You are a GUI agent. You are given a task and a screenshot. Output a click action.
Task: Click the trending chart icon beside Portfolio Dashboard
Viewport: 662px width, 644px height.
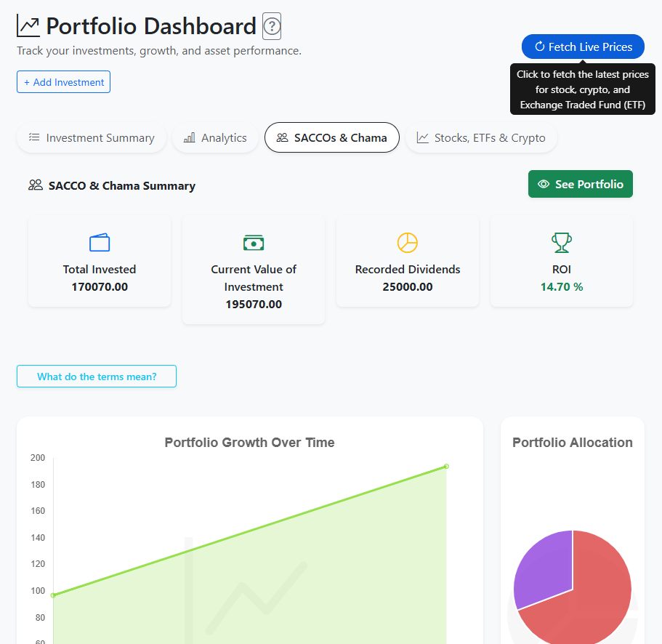28,27
